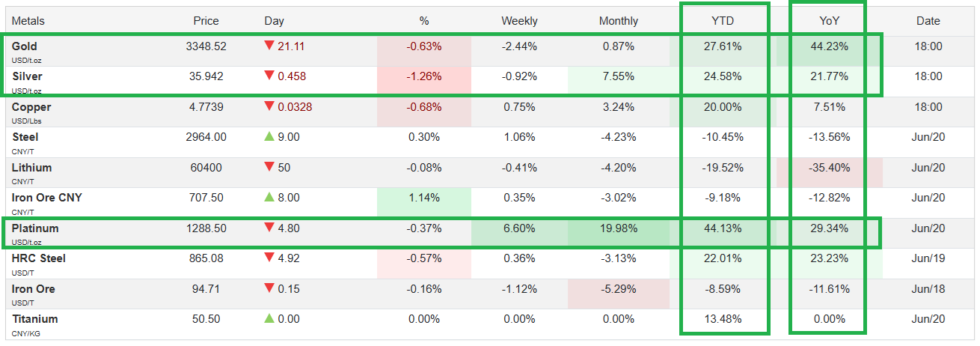This screenshot has height=346, width=980.
Task: Click the Price column header
Action: (206, 21)
